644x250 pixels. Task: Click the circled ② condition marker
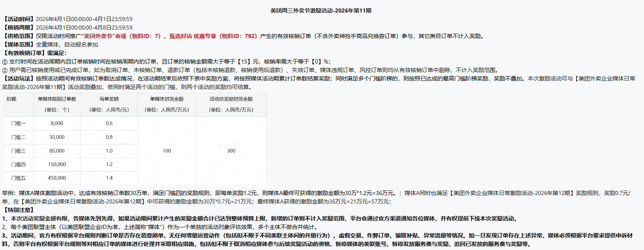pos(5,70)
